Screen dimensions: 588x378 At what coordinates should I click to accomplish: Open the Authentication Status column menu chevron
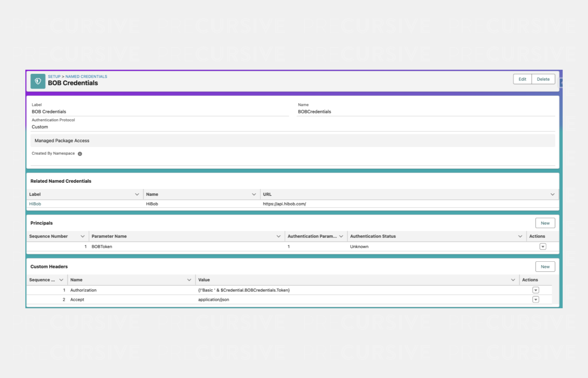tap(520, 236)
